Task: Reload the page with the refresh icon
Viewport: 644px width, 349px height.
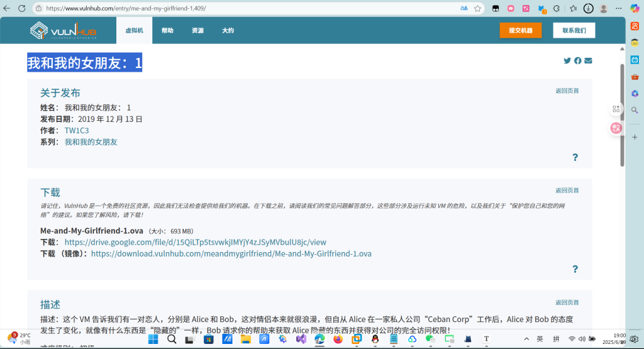Action: coord(21,9)
